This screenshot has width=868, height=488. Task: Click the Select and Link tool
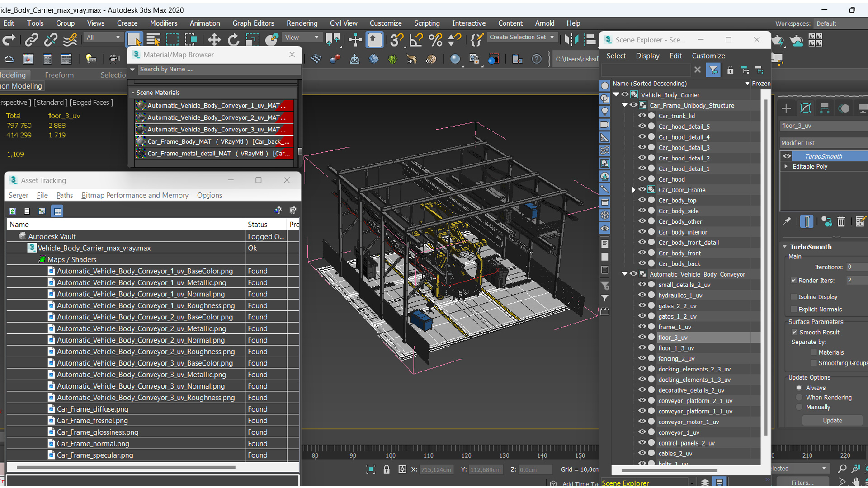click(x=31, y=40)
